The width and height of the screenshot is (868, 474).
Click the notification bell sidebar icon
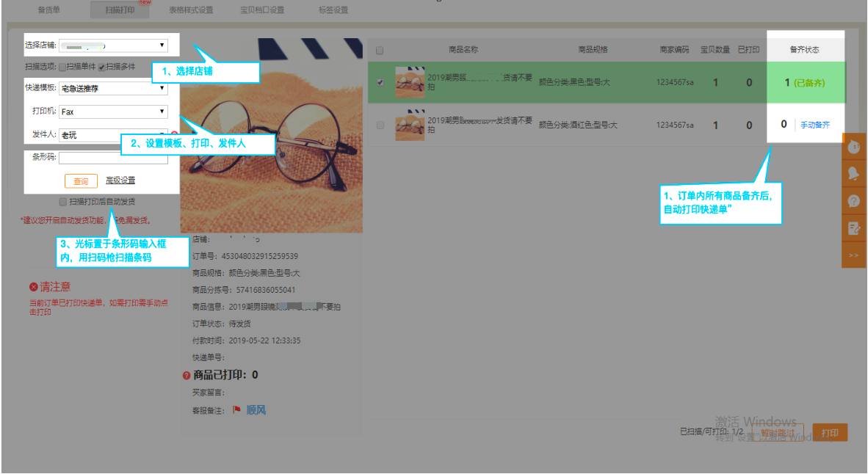[x=854, y=173]
